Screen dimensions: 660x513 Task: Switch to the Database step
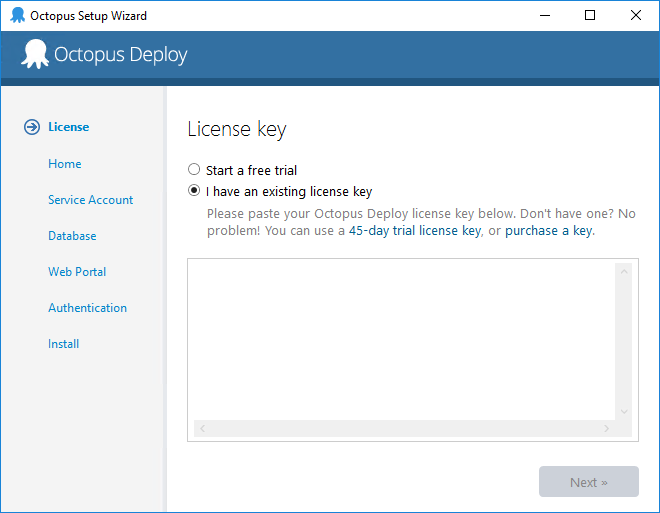(72, 236)
